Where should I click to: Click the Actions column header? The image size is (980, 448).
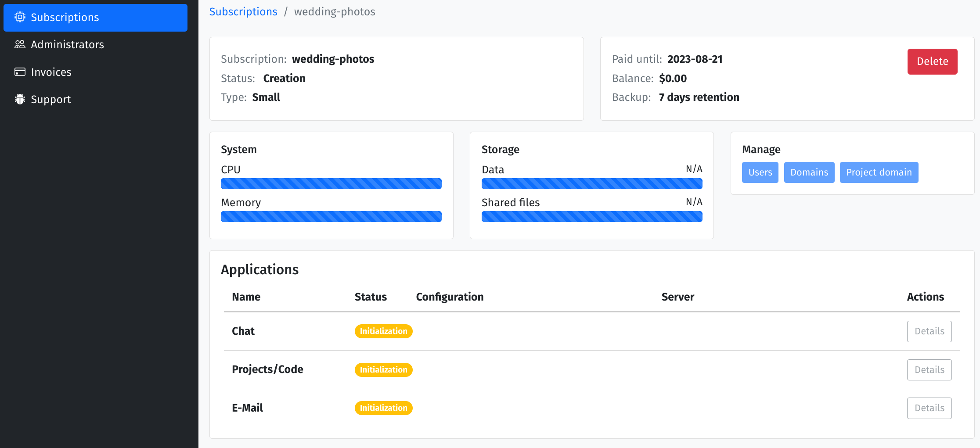point(926,297)
